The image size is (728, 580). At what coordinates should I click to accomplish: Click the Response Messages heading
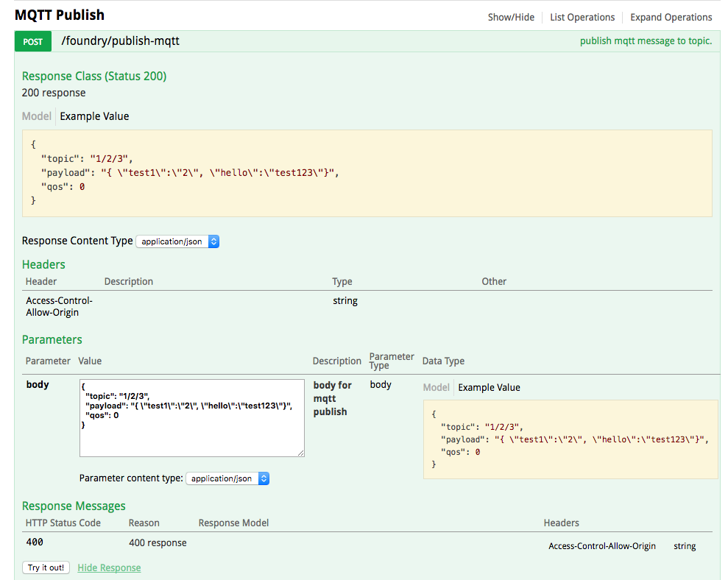coord(74,506)
